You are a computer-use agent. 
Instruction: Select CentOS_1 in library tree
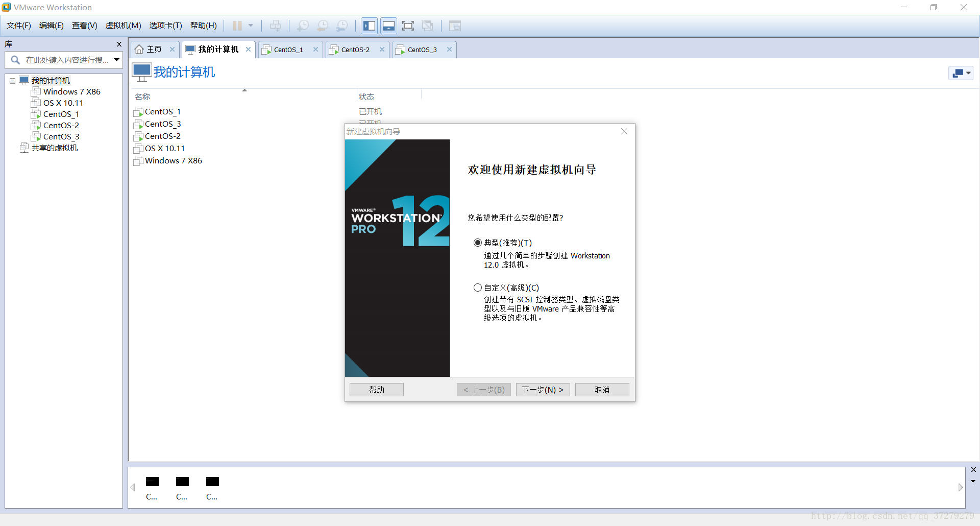(61, 114)
